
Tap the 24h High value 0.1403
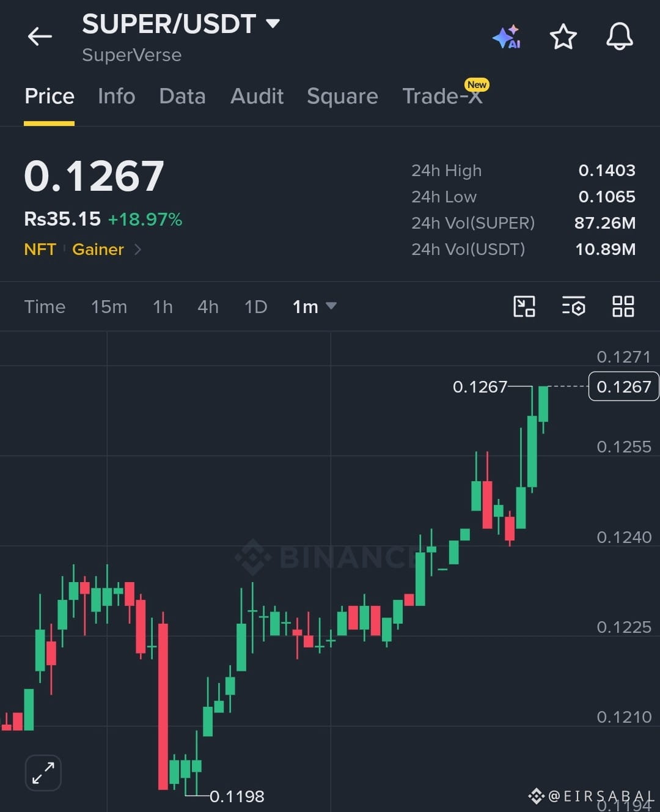(x=607, y=171)
